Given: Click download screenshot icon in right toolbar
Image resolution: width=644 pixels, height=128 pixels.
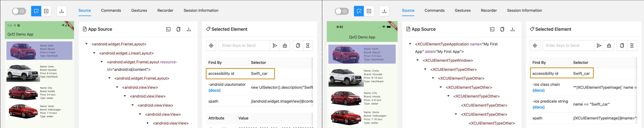Looking at the screenshot, I should [x=384, y=11].
